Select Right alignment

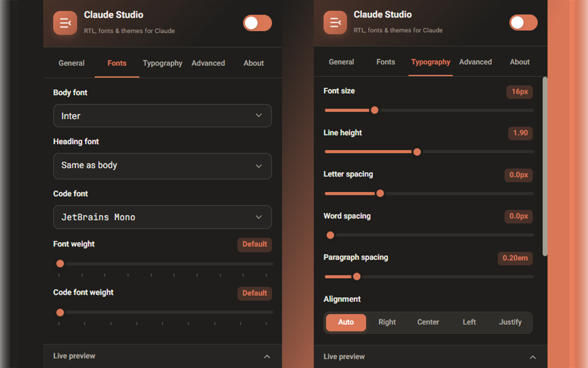(x=387, y=322)
